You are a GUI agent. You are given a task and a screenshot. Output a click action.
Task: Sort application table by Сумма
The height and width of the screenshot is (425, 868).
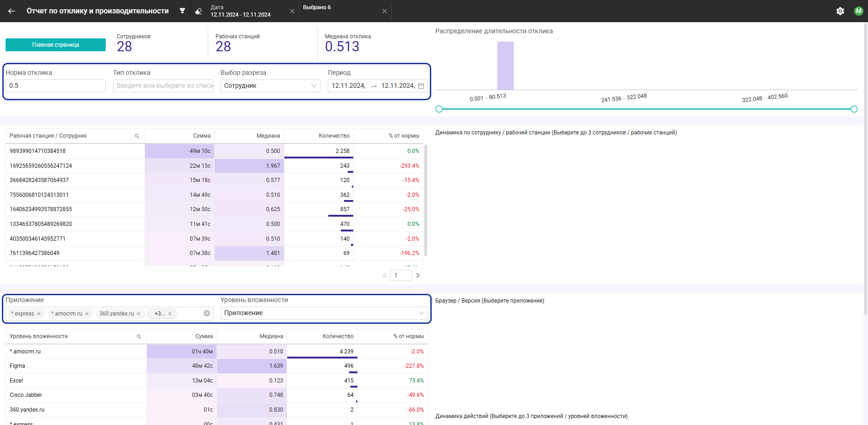tap(204, 336)
